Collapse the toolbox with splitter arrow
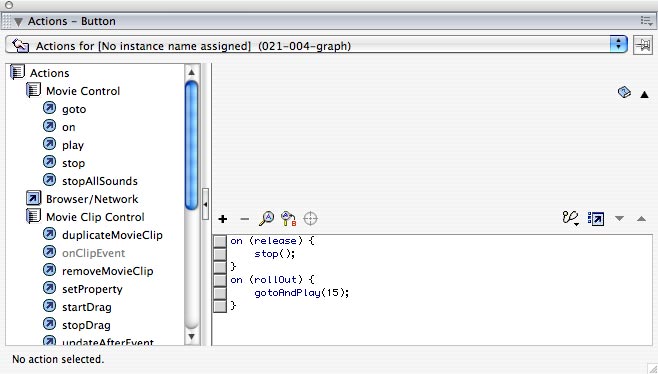The image size is (658, 374). 205,204
